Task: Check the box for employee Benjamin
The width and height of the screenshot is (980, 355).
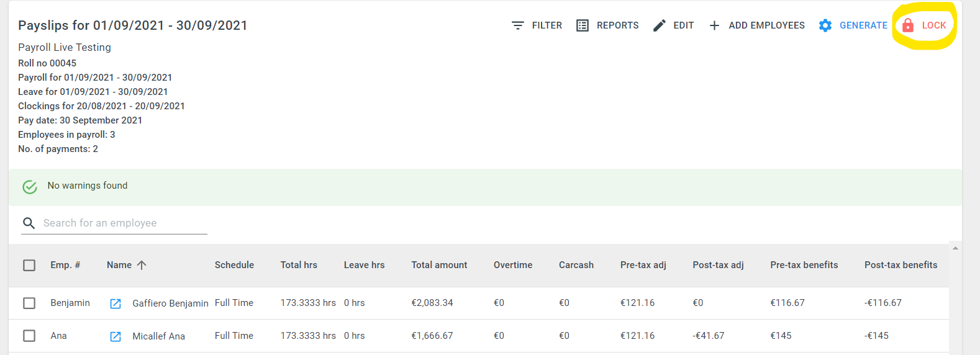Action: [x=29, y=303]
